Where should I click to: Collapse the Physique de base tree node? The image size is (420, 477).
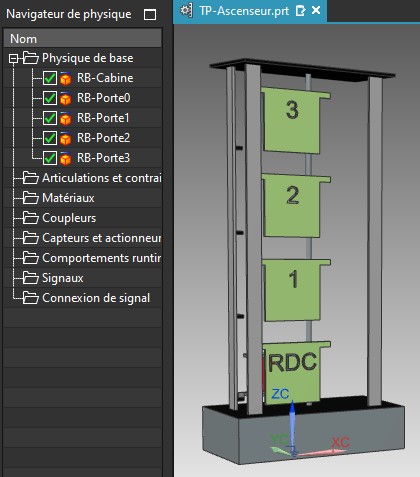point(13,59)
